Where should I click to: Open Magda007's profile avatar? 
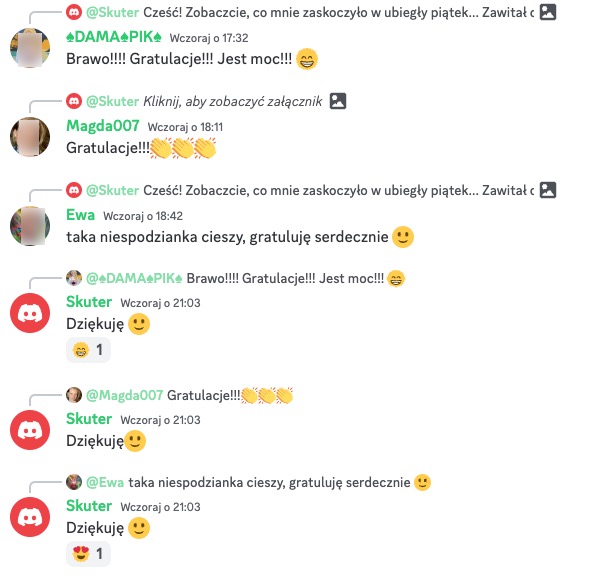(30, 137)
